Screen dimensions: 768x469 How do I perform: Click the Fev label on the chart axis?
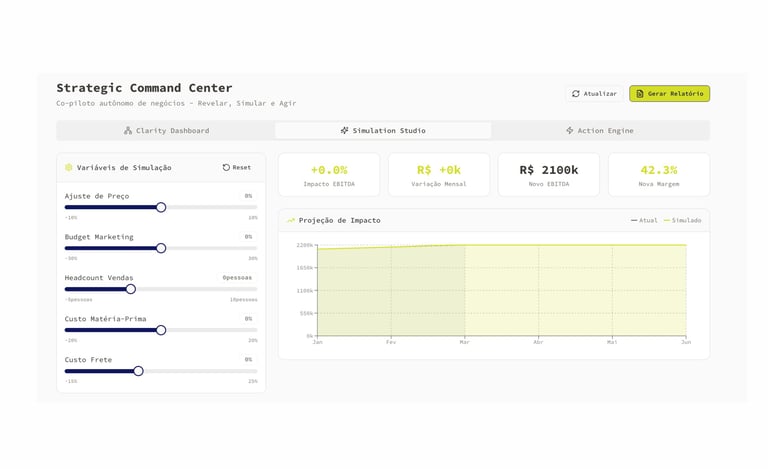pyautogui.click(x=391, y=342)
